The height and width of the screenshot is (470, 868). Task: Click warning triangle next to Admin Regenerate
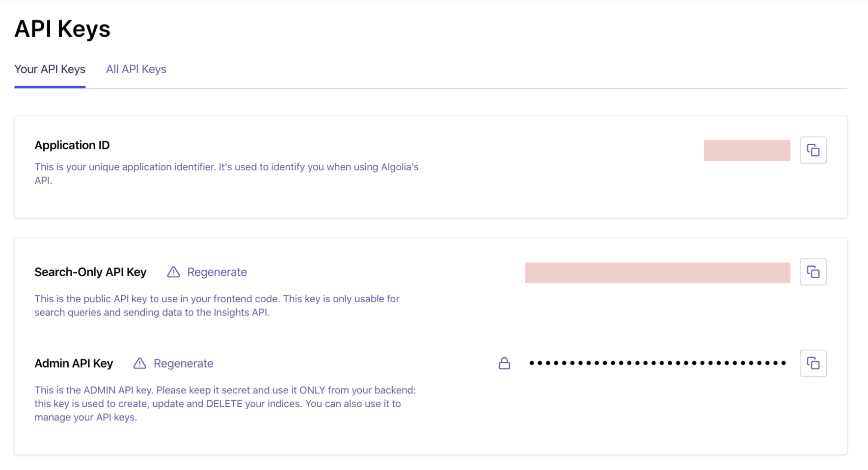click(x=140, y=363)
